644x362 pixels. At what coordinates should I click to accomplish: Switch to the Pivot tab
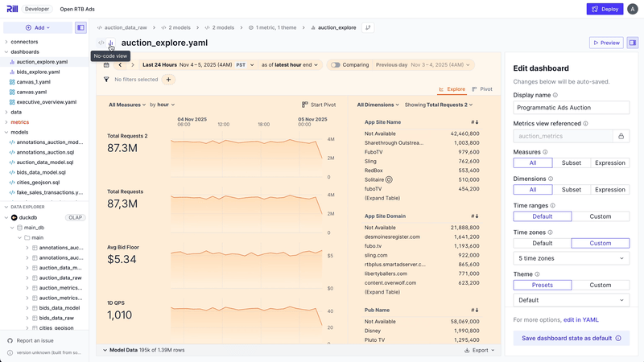tap(482, 89)
